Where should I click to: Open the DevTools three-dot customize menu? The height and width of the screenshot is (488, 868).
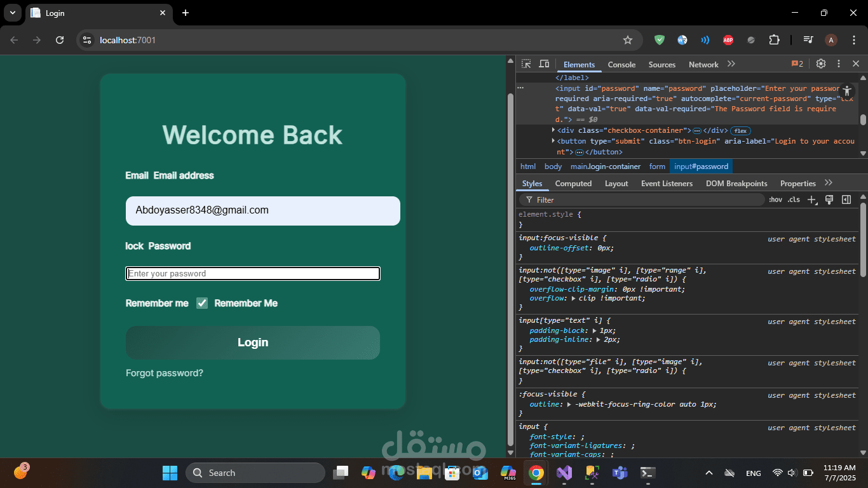pos(839,64)
